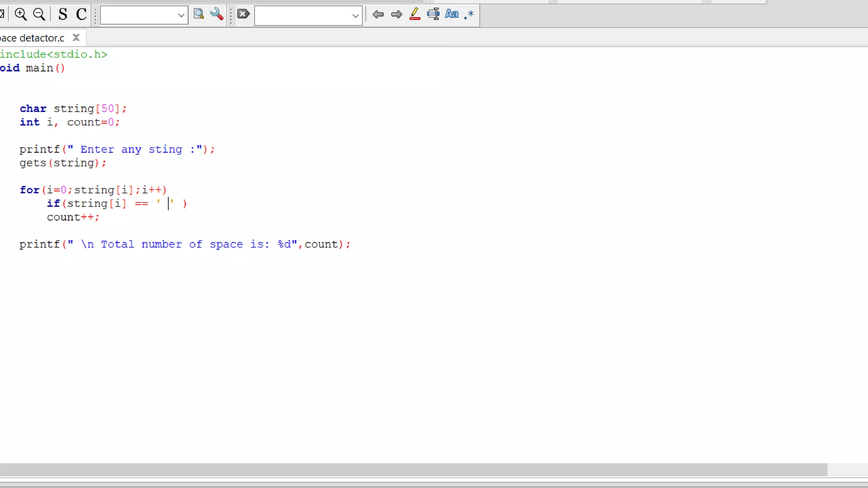Click the zoom out magnifier icon
This screenshot has height=488, width=868.
point(39,14)
